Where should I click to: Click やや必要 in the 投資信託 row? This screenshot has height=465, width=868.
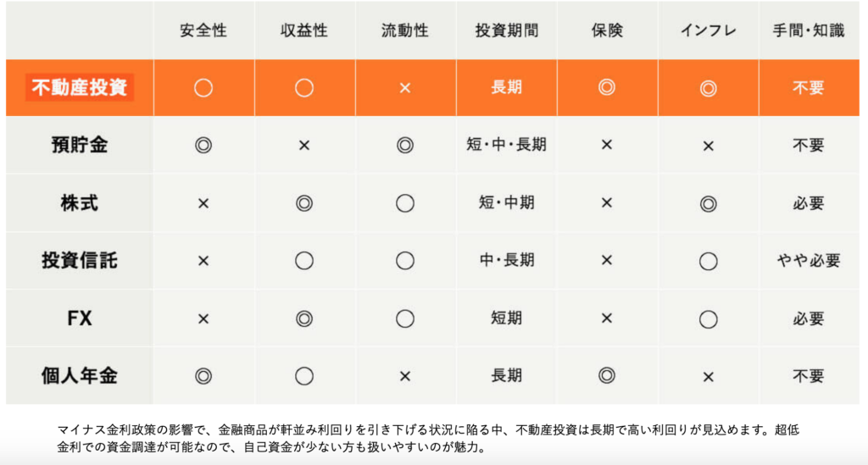click(808, 260)
